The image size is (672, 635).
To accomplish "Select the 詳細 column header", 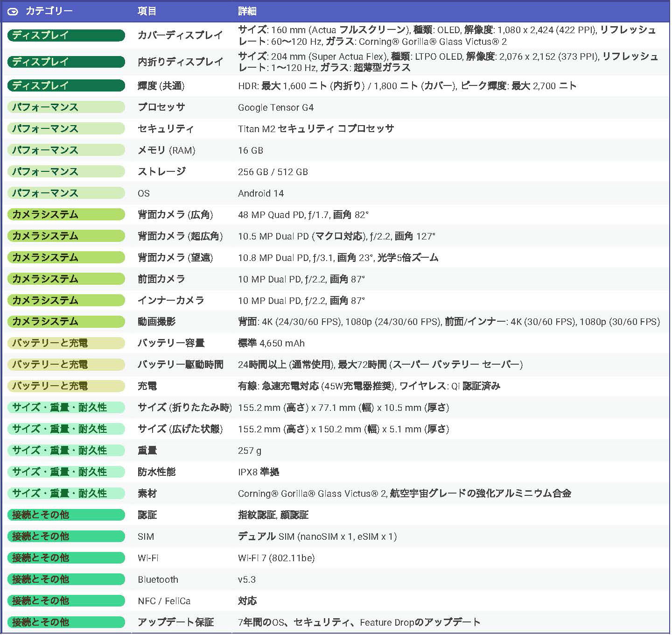I will point(247,11).
